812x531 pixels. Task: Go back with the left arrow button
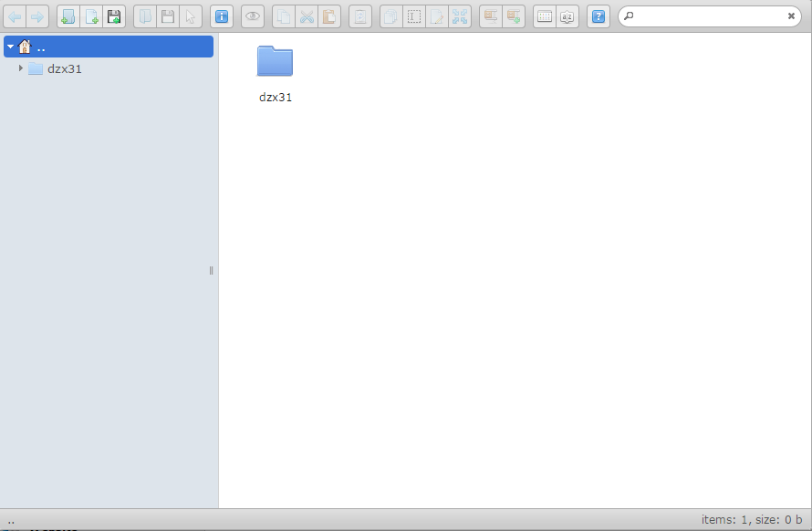coord(15,16)
